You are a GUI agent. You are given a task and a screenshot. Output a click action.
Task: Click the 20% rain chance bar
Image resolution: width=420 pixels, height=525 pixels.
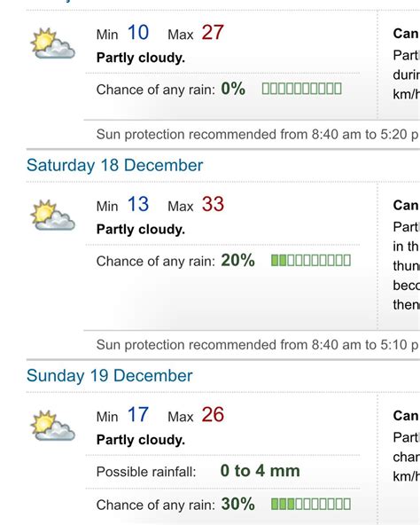(311, 261)
